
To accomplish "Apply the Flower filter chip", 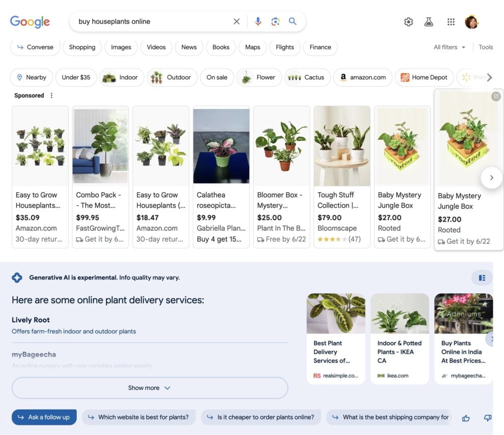I will point(259,77).
